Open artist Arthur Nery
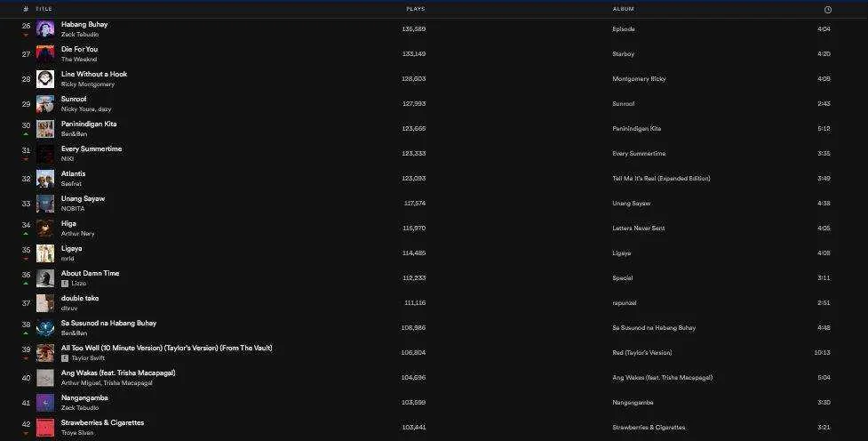The height and width of the screenshot is (441, 868). 77,234
